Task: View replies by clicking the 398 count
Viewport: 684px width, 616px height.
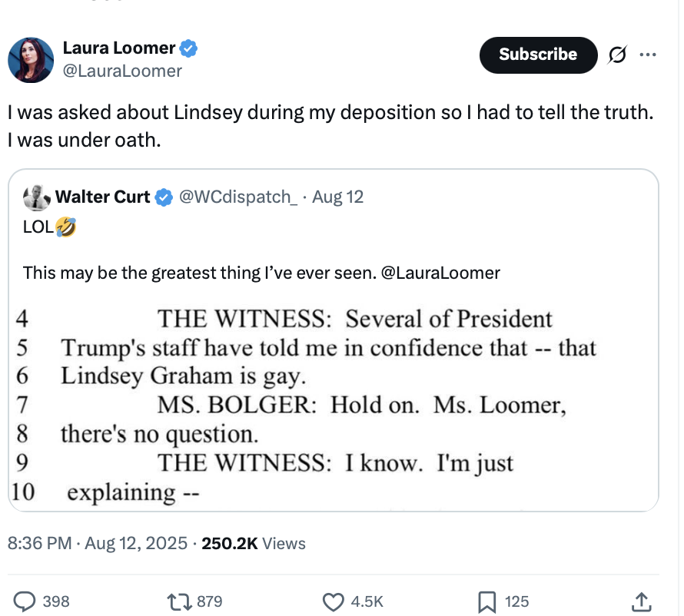Action: [x=55, y=601]
